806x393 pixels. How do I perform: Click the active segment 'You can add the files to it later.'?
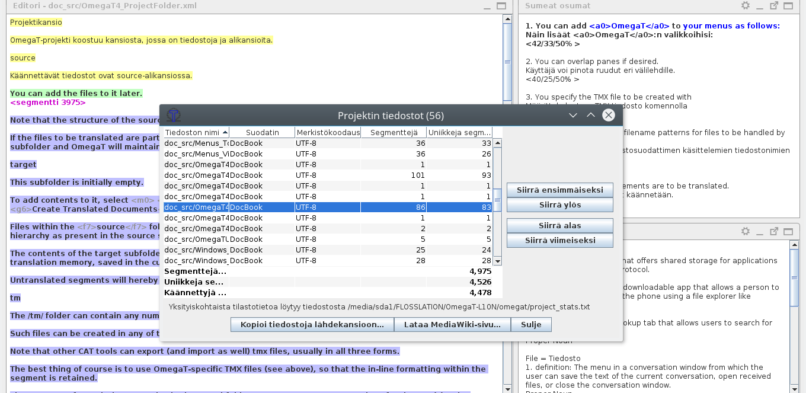pyautogui.click(x=76, y=93)
